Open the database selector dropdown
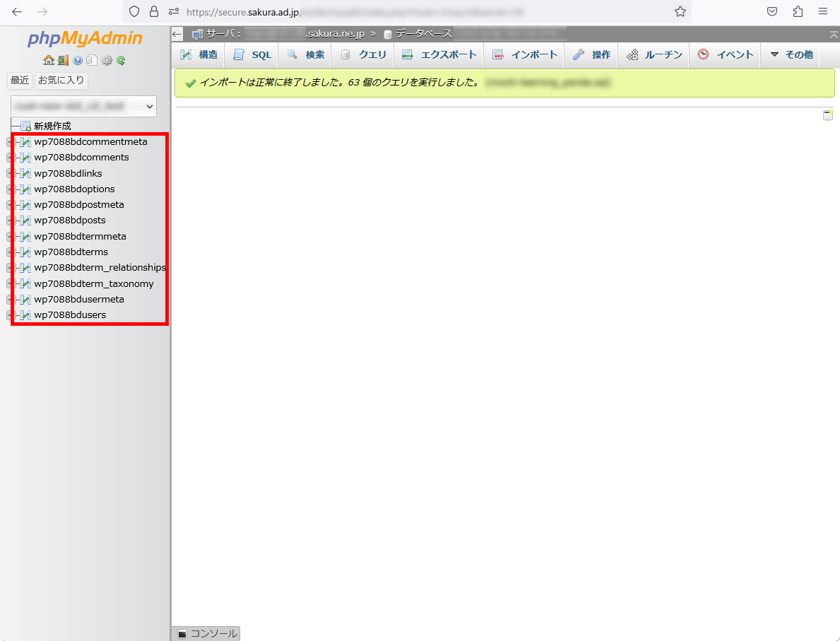Viewport: 840px width, 641px height. pyautogui.click(x=83, y=106)
